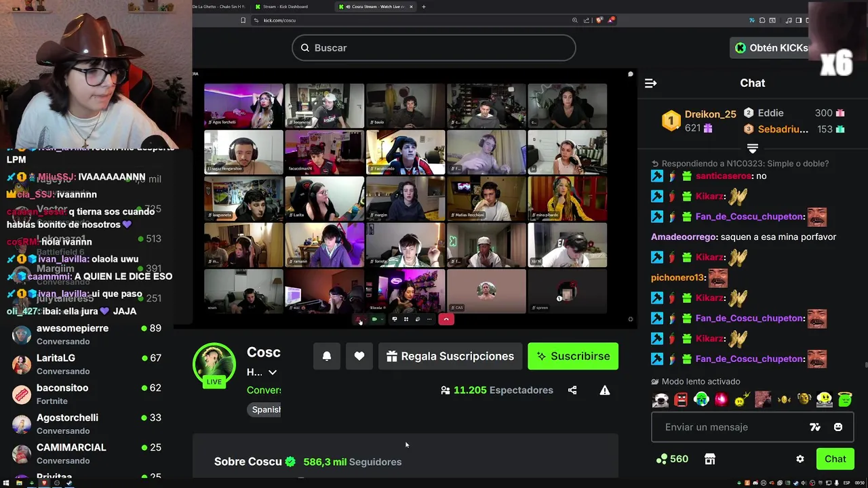The height and width of the screenshot is (488, 868).
Task: Switch to Stream - Kick Dashboard tab
Action: click(x=285, y=7)
